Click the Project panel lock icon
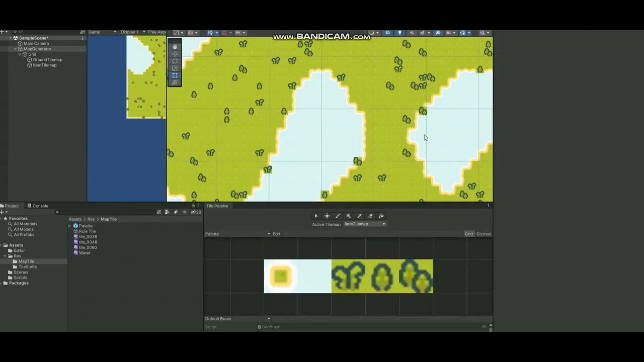The height and width of the screenshot is (362, 644). tap(193, 206)
